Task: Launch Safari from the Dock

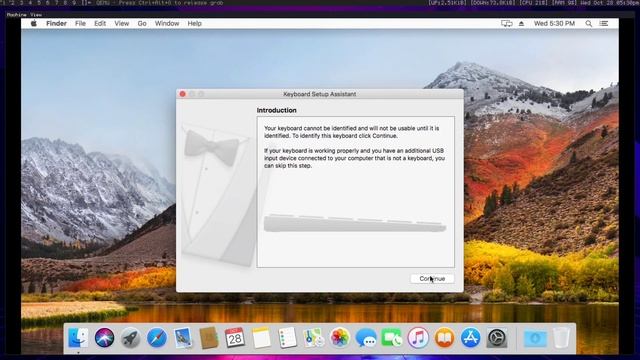Action: click(x=157, y=338)
